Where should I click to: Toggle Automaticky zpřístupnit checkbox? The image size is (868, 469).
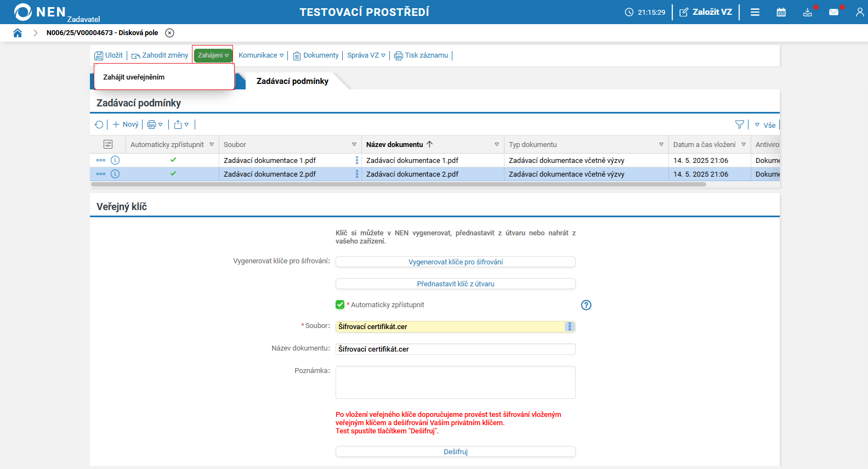point(340,304)
